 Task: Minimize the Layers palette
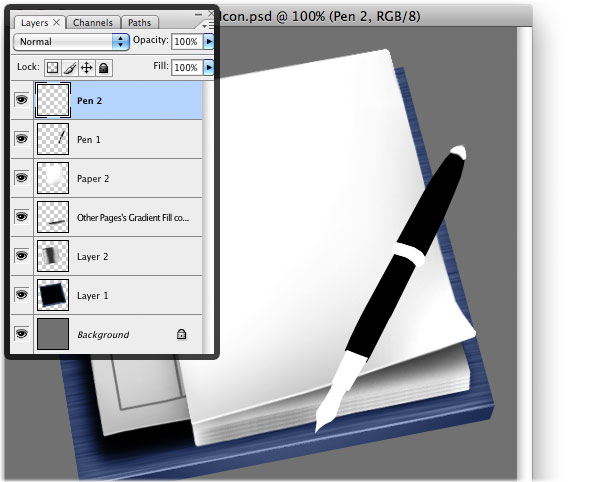pyautogui.click(x=198, y=15)
